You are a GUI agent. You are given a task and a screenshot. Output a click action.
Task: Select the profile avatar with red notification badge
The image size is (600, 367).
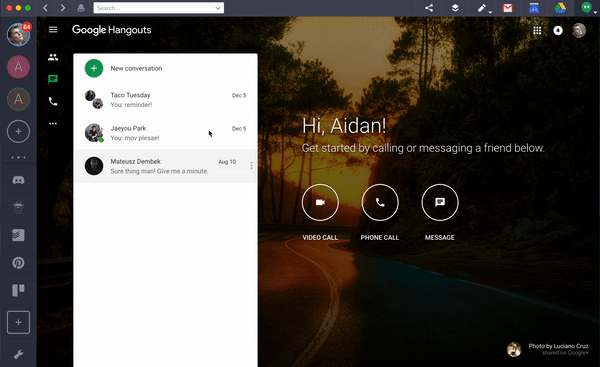point(18,34)
